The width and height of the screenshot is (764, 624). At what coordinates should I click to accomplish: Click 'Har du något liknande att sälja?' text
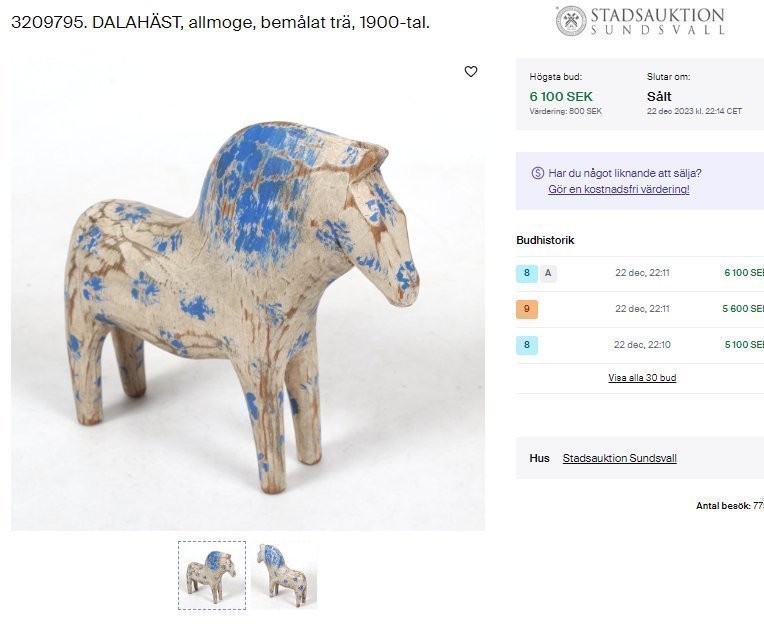625,173
